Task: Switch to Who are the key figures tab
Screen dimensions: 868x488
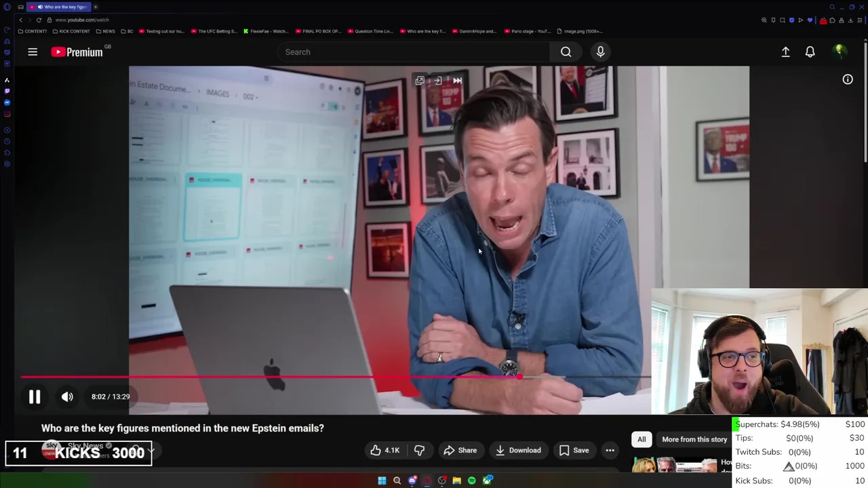Action: pyautogui.click(x=60, y=7)
